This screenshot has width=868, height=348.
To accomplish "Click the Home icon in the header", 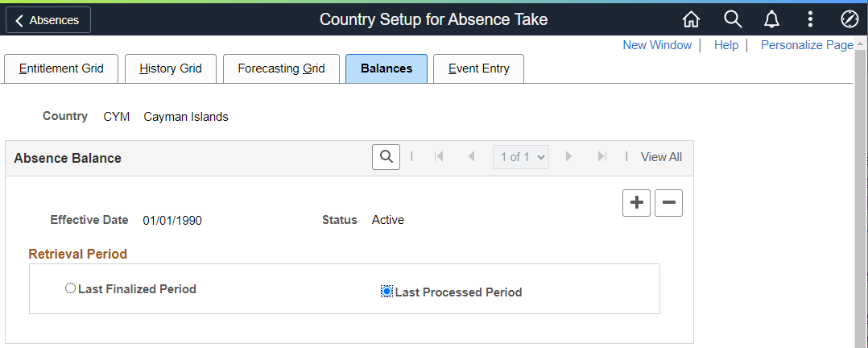I will point(691,19).
